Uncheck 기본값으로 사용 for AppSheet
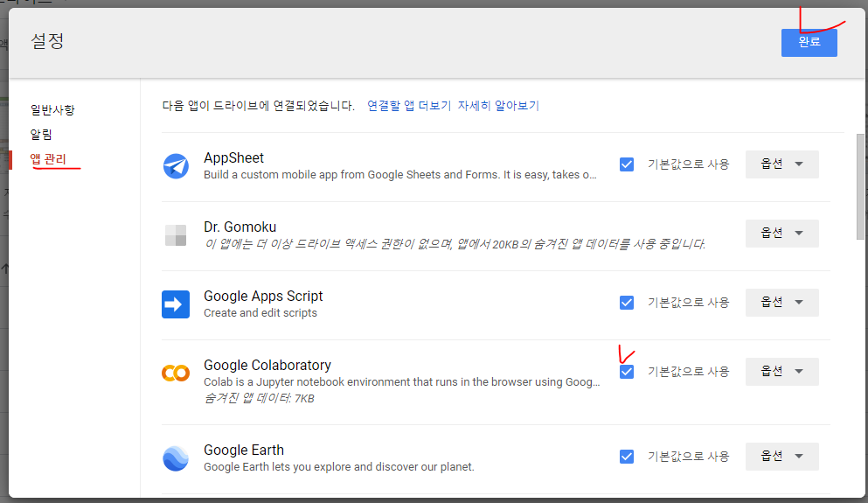 click(x=627, y=164)
